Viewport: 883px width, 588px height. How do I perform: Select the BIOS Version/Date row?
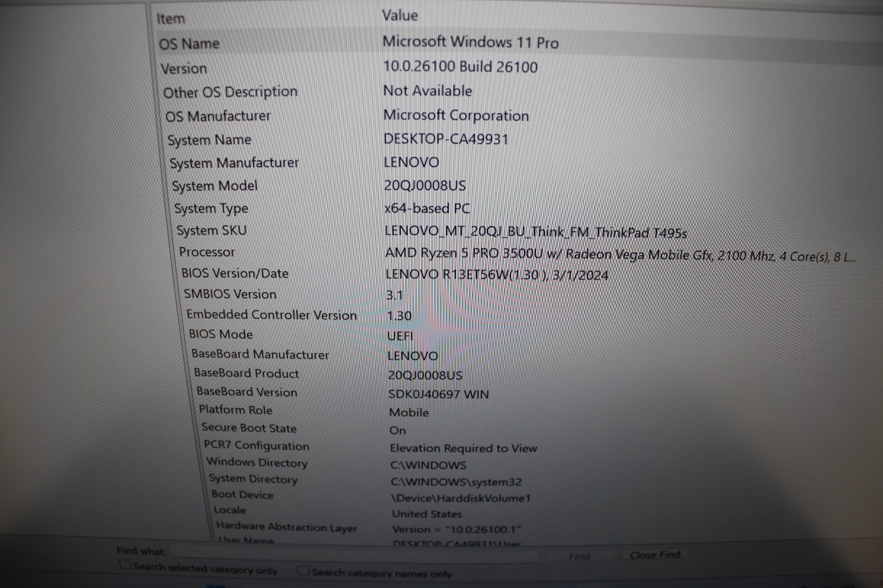235,274
